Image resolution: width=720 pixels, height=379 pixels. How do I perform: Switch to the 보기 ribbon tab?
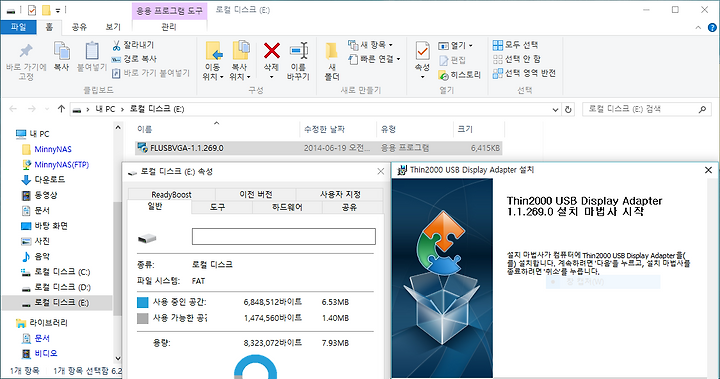click(x=113, y=27)
